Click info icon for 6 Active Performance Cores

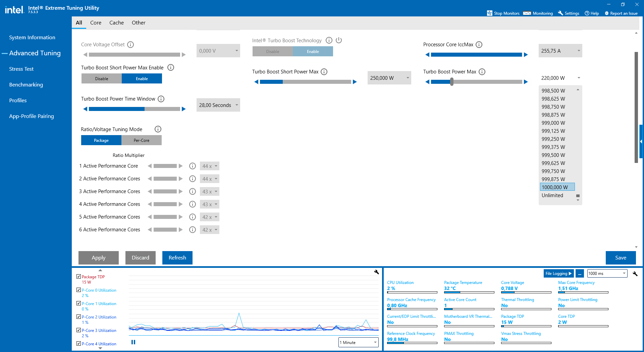coord(193,230)
